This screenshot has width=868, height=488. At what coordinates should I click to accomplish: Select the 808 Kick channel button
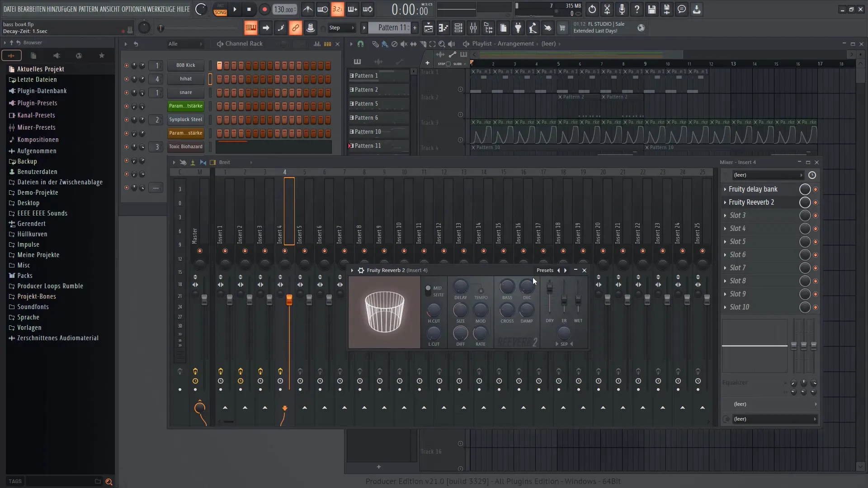click(x=186, y=66)
